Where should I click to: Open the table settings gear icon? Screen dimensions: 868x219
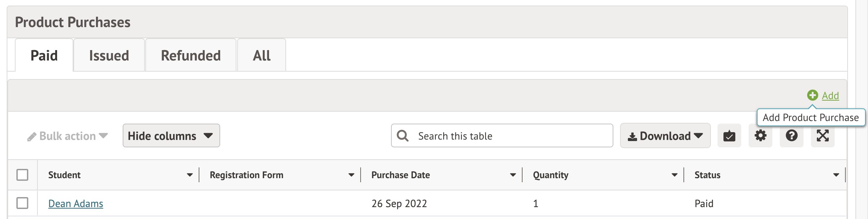[760, 136]
